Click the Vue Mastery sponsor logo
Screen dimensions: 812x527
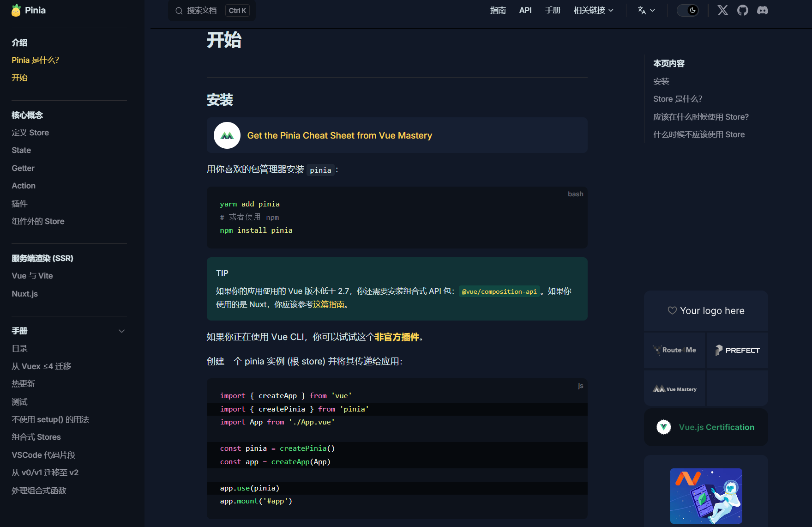pyautogui.click(x=674, y=389)
